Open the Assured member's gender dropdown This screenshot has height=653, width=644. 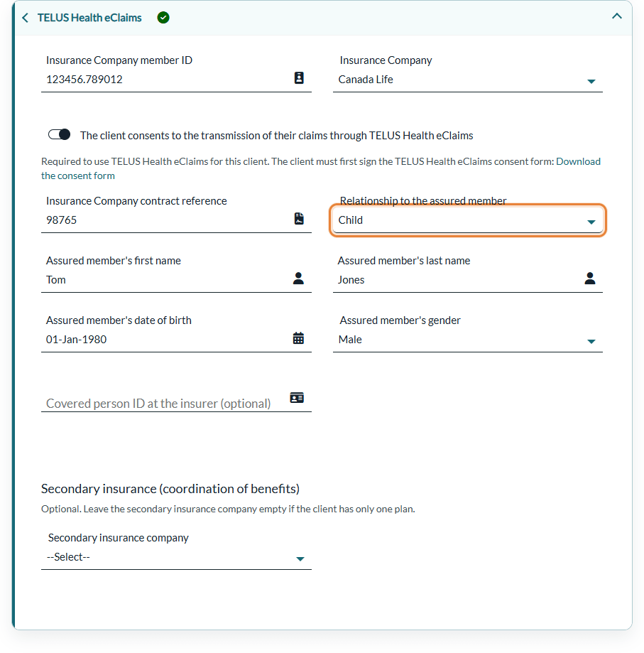[468, 340]
